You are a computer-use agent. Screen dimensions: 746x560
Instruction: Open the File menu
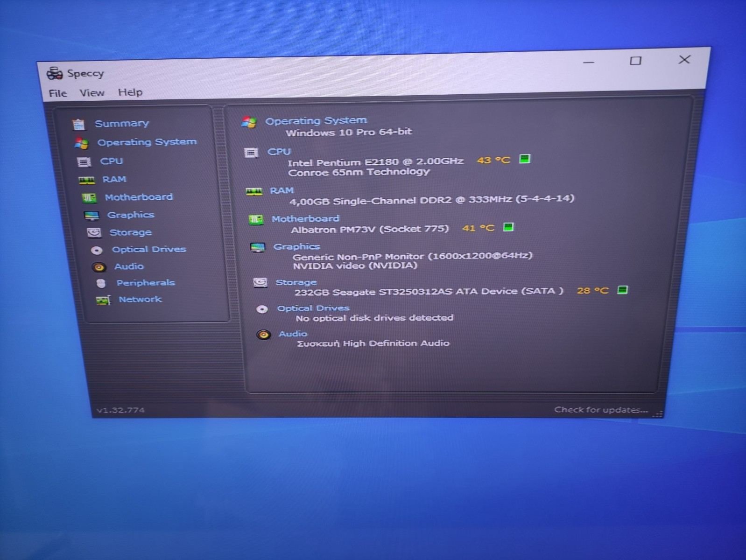click(x=58, y=93)
